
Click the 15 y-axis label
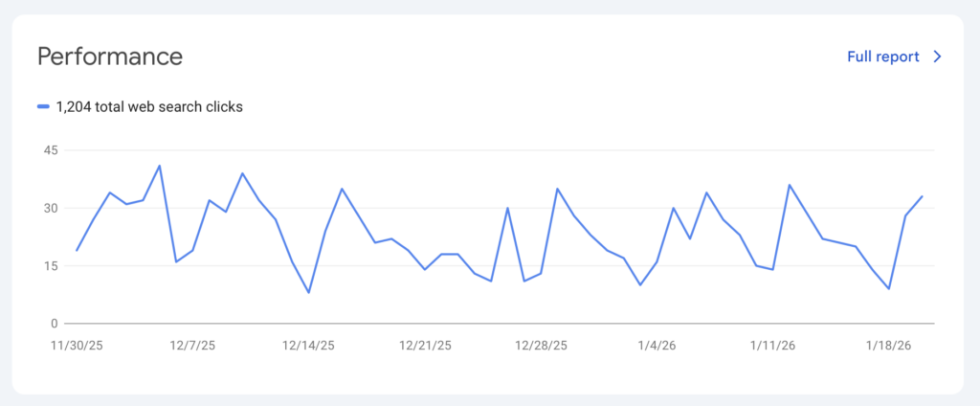[50, 265]
